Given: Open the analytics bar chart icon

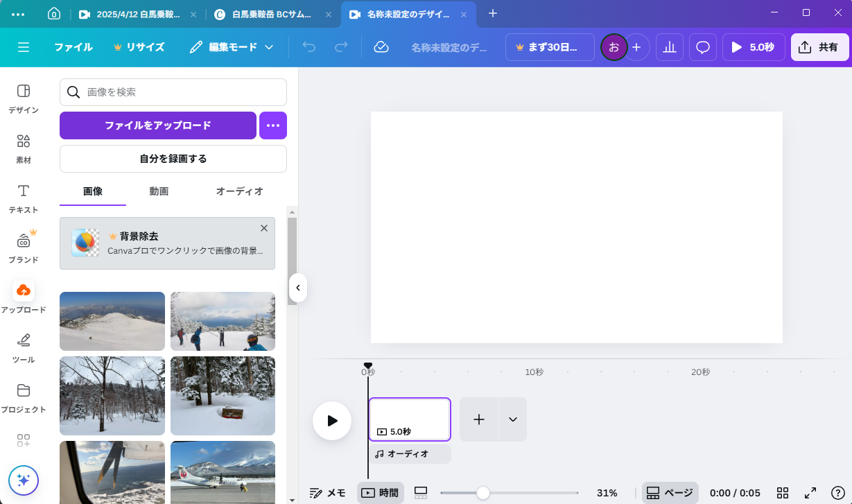Looking at the screenshot, I should [669, 47].
